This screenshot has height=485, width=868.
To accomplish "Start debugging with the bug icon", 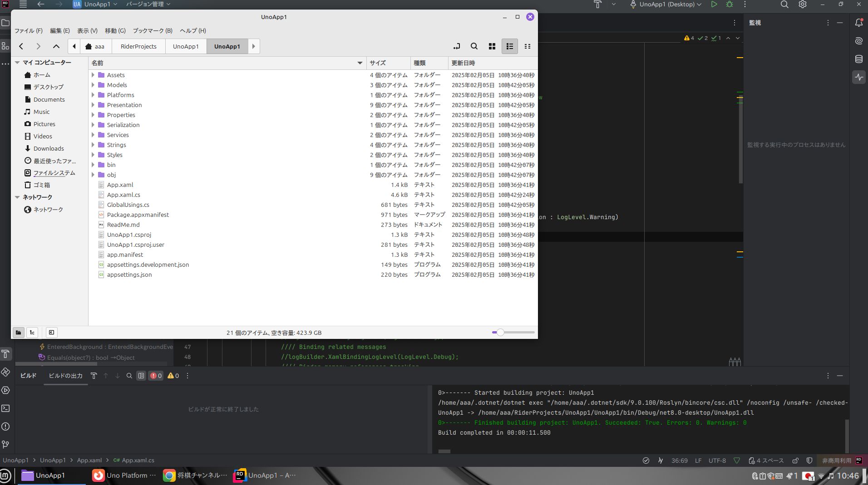I will click(730, 4).
